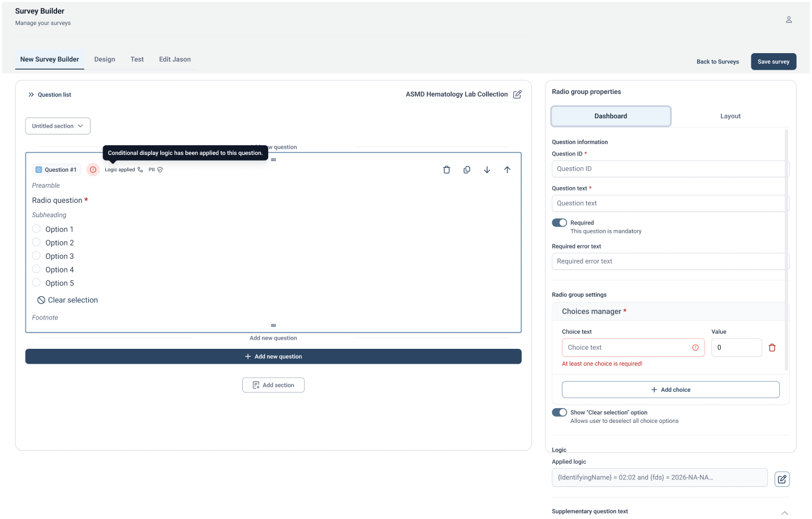Click the Add section button
This screenshot has width=812, height=519.
pyautogui.click(x=273, y=385)
